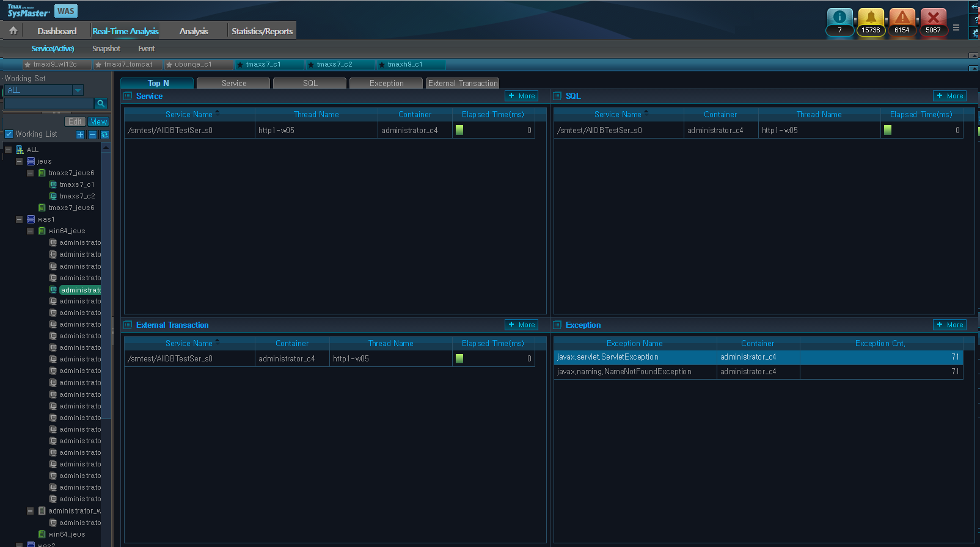Screen dimensions: 980x547
Task: Select the javax.servlet.ServletException row
Action: 758,357
